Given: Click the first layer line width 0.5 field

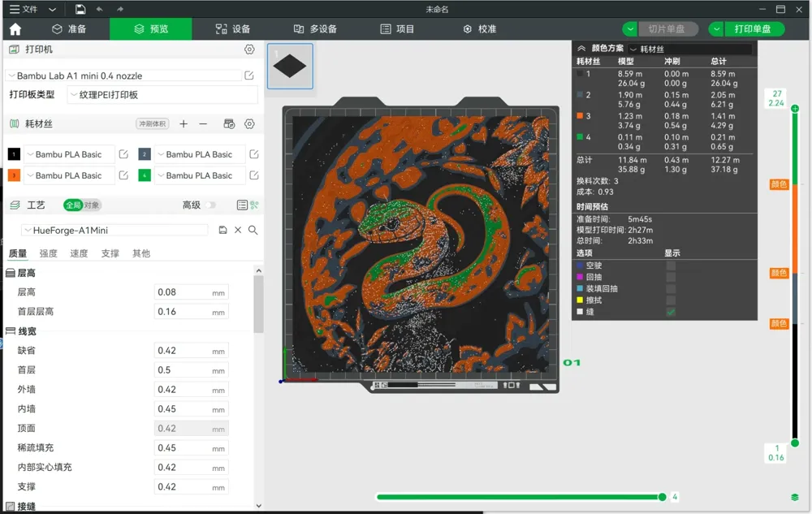Looking at the screenshot, I should click(191, 370).
